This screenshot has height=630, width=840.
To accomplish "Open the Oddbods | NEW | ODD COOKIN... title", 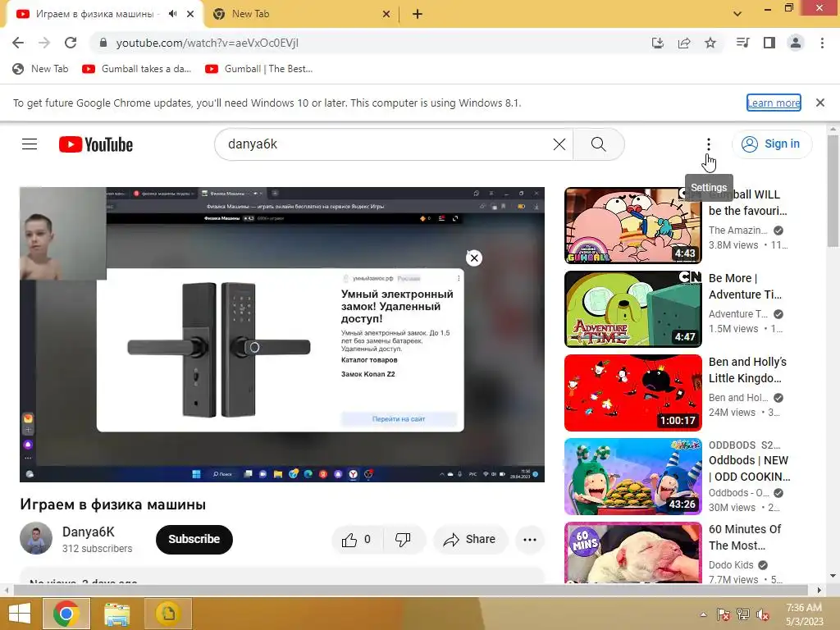I will point(750,468).
